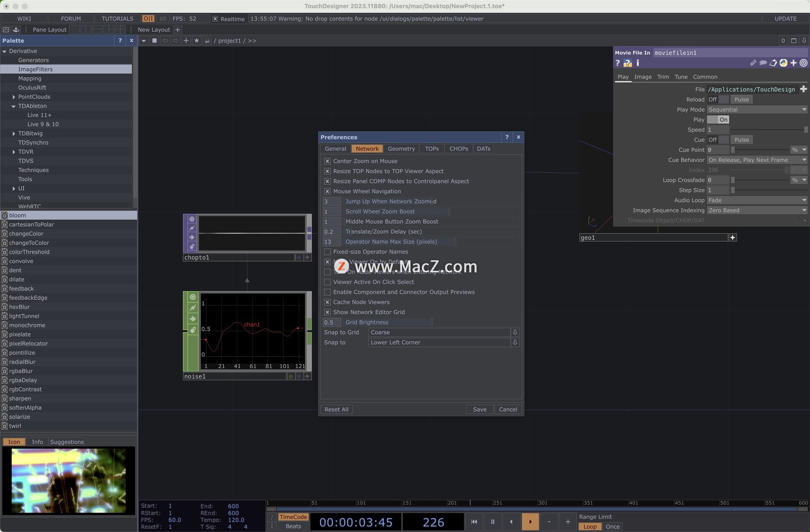Open Audio Loop Fade dropdown
810x532 pixels.
757,200
